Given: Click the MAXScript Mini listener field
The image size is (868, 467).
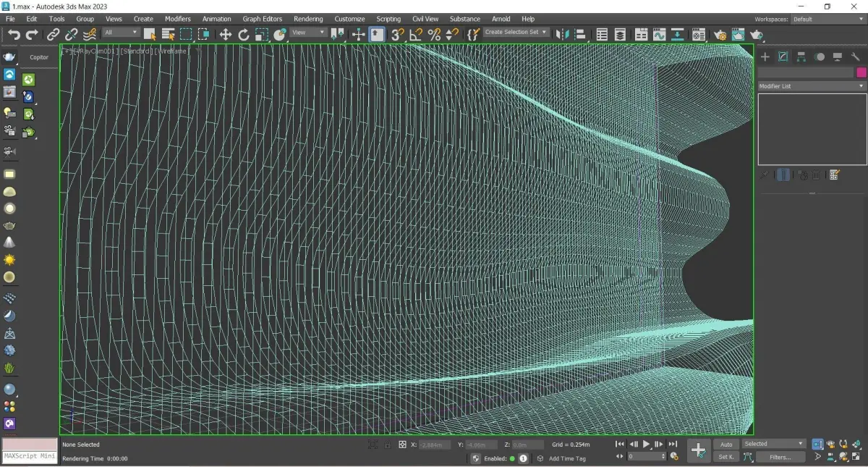Looking at the screenshot, I should click(30, 457).
